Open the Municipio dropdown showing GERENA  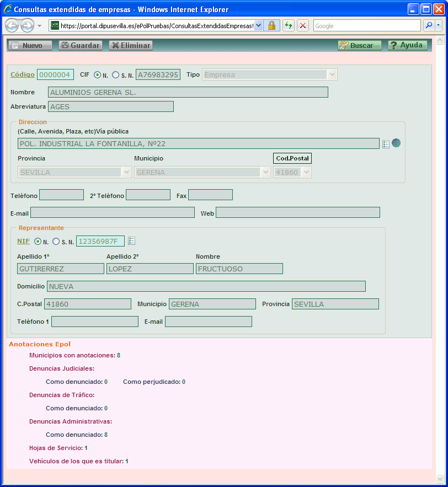coord(265,172)
